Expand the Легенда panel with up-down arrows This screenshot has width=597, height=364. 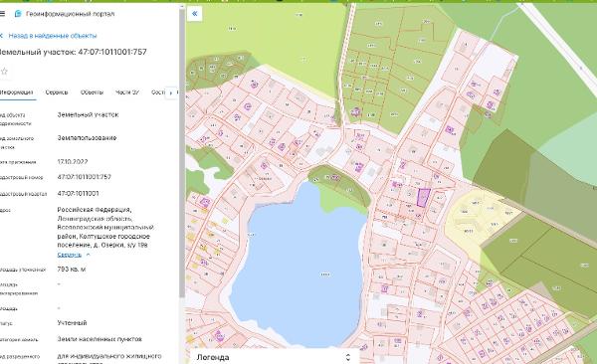coord(347,357)
